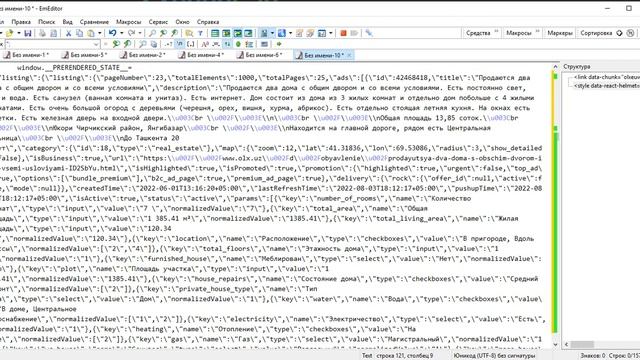Click the green Find Next icon on find bar

(116, 44)
